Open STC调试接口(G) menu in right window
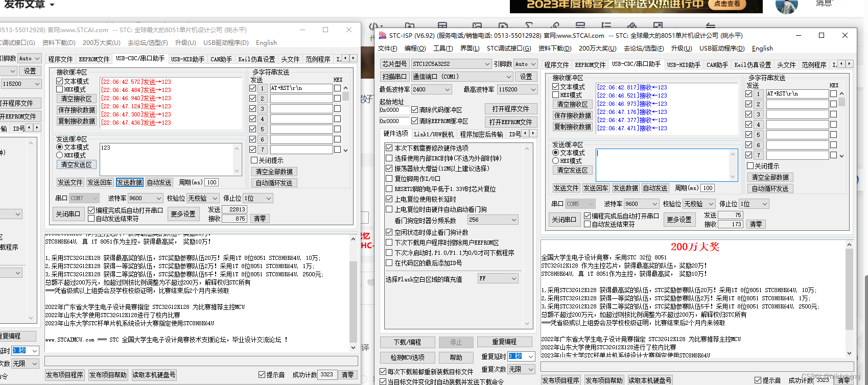The height and width of the screenshot is (385, 868). tap(509, 49)
